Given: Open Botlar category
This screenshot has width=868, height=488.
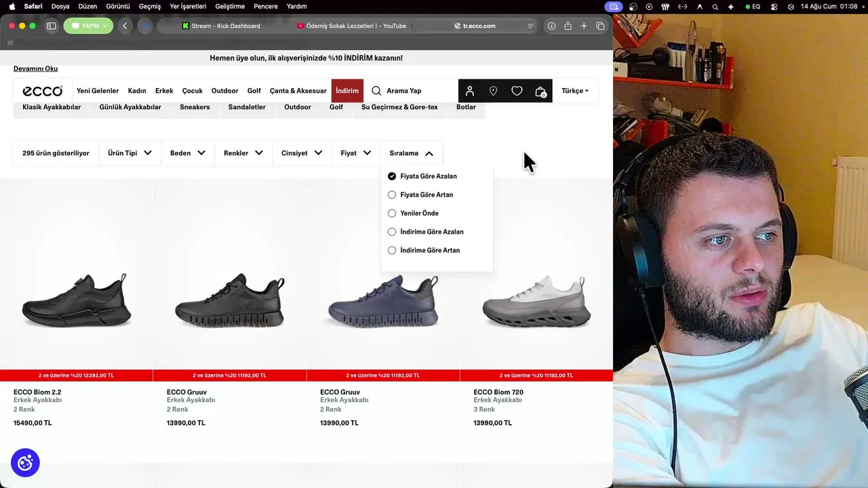Looking at the screenshot, I should pos(466,107).
